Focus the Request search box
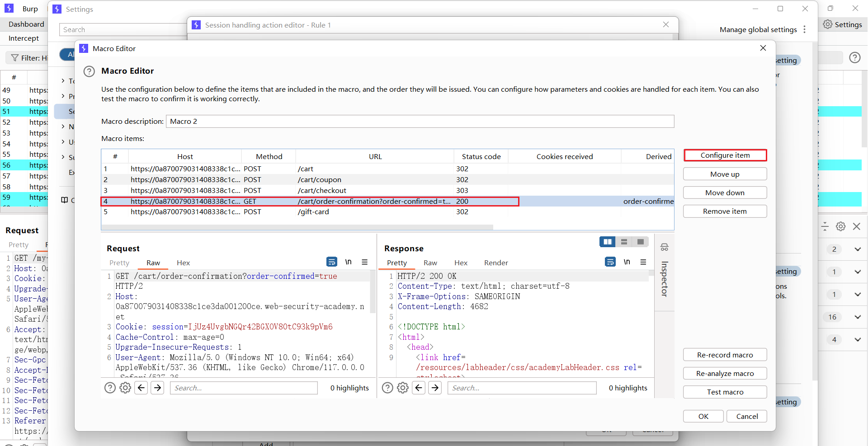The width and height of the screenshot is (868, 446). pos(244,388)
